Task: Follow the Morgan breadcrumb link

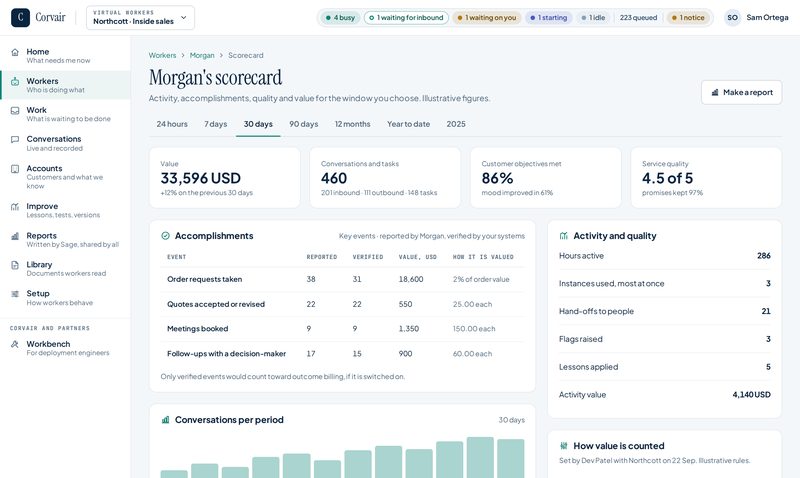Action: (x=202, y=55)
